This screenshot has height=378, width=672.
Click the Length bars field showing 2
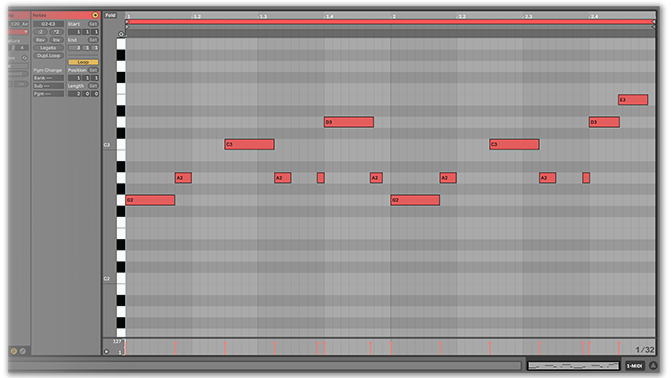(x=76, y=93)
